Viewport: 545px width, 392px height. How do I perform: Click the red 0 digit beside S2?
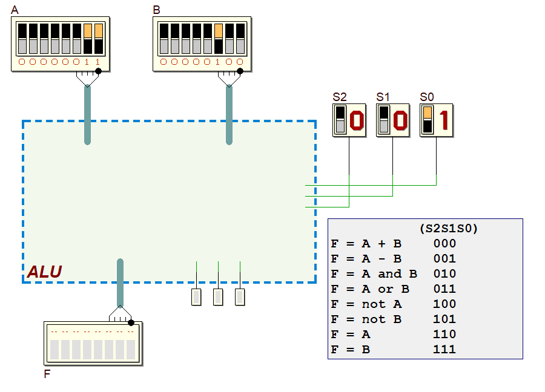click(x=357, y=120)
